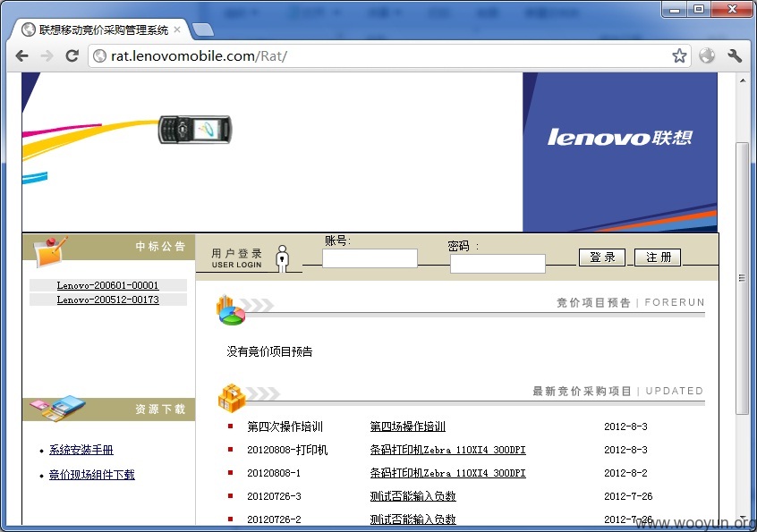Viewport: 757px width, 532px height.
Task: Open the 测试否能输入负数 link for 20120726-2
Action: click(413, 519)
